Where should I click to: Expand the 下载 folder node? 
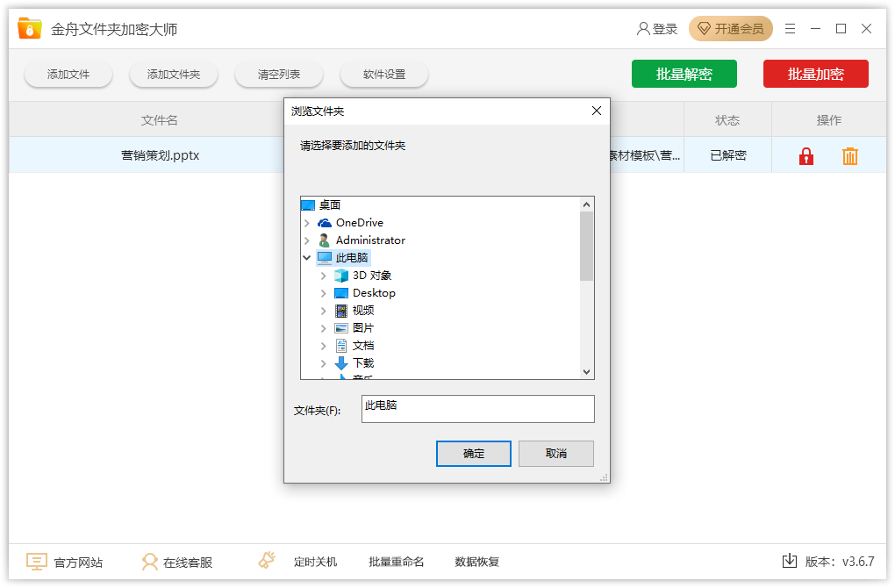pyautogui.click(x=324, y=363)
